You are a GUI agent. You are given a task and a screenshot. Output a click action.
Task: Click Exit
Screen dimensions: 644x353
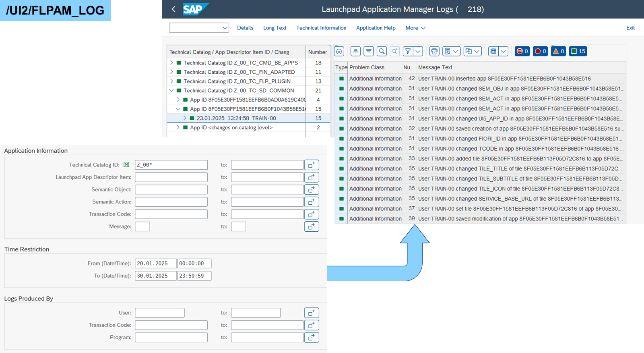630,28
